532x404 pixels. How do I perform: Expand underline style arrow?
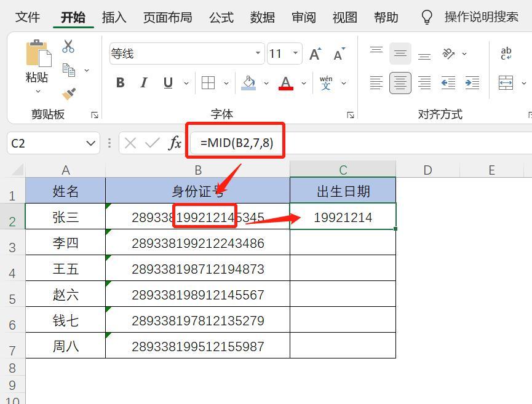(186, 83)
